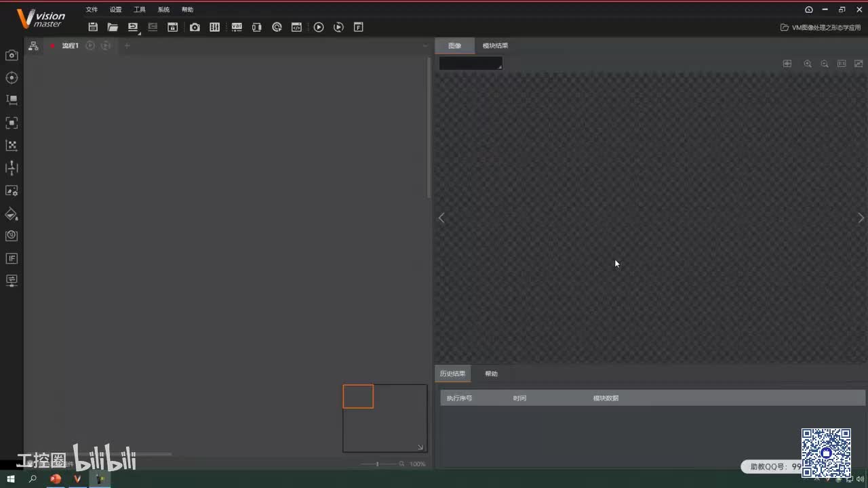The height and width of the screenshot is (488, 868).
Task: Start continuous run from the top toolbar
Action: pos(338,27)
